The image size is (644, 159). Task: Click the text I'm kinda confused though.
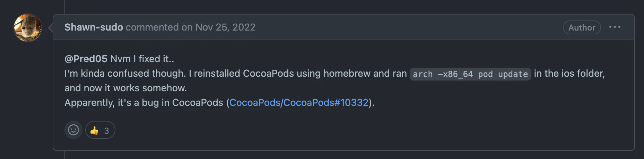pos(125,73)
